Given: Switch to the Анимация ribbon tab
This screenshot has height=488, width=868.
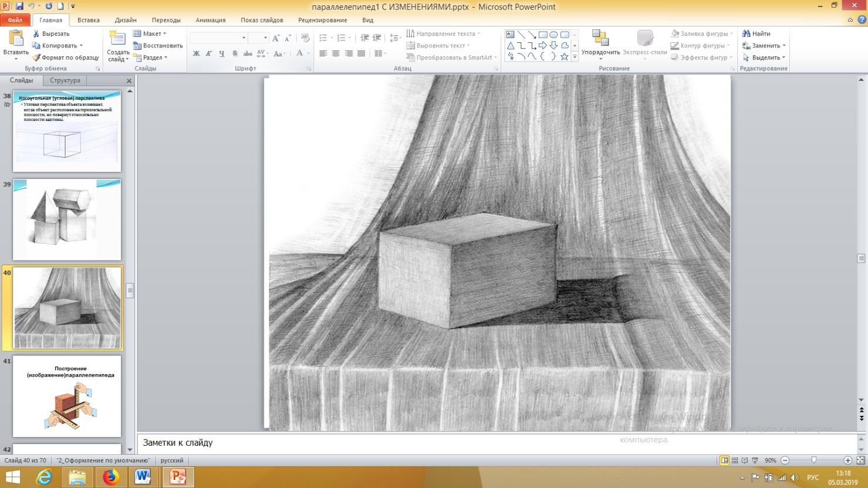Looking at the screenshot, I should pyautogui.click(x=211, y=20).
